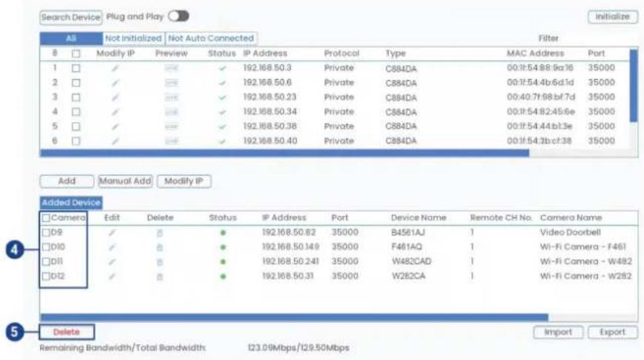Click the Video Doorbell camera name
This screenshot has width=644, height=360.
pyautogui.click(x=571, y=232)
